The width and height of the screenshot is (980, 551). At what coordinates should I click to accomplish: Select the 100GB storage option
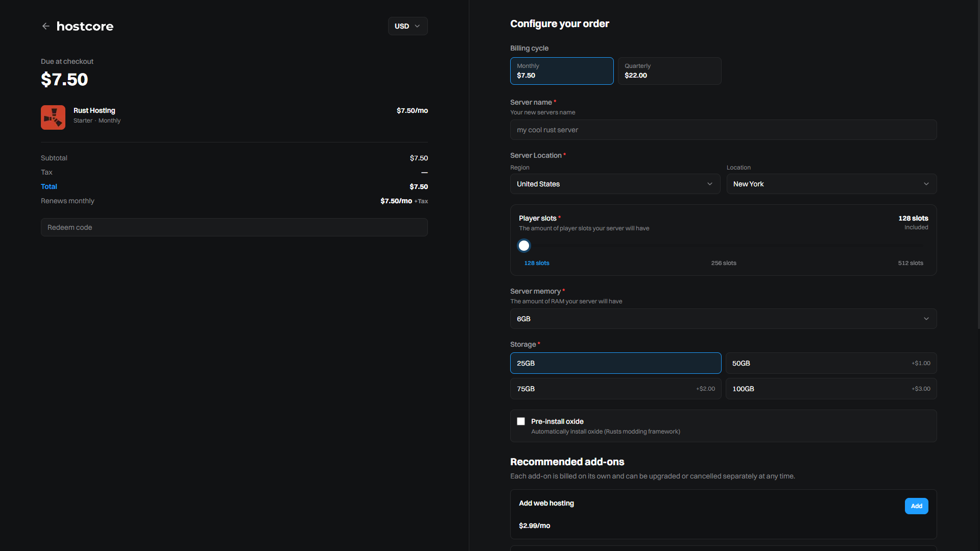pos(831,389)
